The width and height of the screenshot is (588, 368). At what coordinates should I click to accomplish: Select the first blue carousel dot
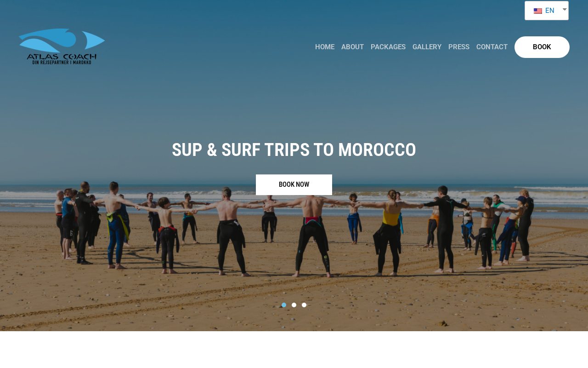click(284, 305)
